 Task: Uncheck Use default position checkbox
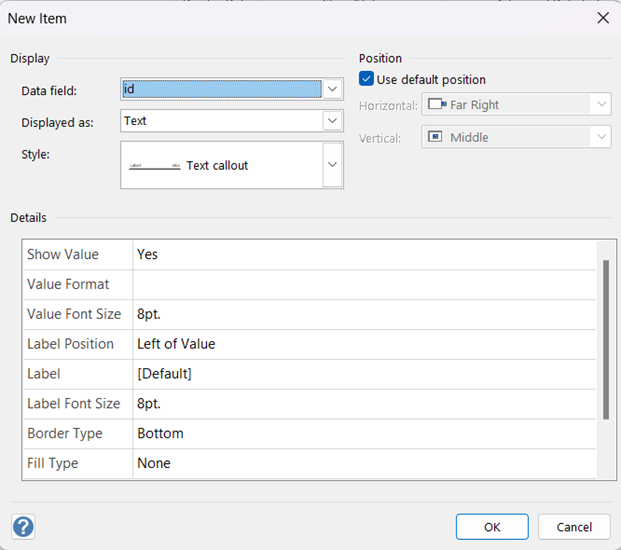tap(366, 79)
